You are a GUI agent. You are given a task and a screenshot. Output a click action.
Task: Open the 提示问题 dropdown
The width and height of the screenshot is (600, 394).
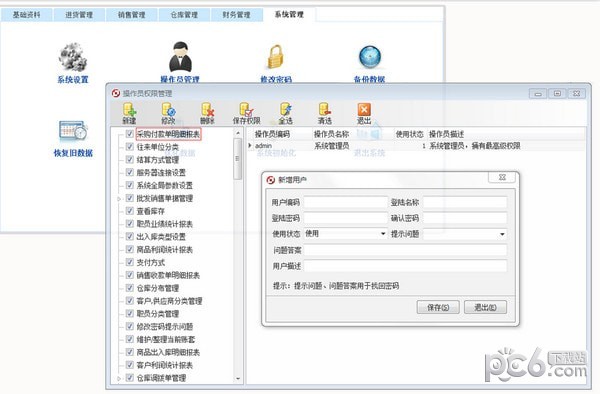(502, 234)
